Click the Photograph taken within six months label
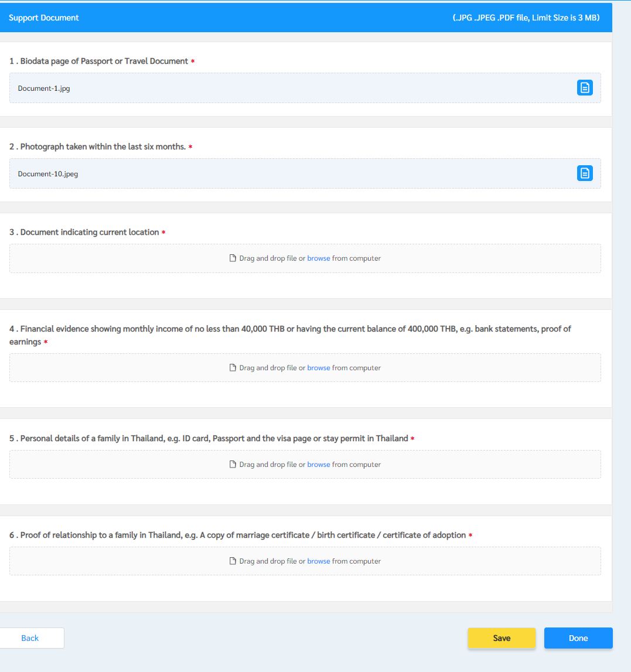 pos(97,146)
